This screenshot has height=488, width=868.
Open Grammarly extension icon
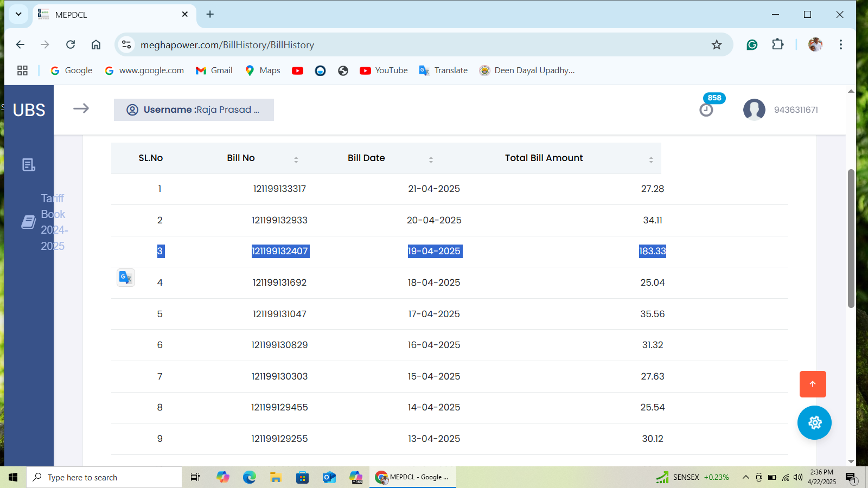pyautogui.click(x=752, y=44)
